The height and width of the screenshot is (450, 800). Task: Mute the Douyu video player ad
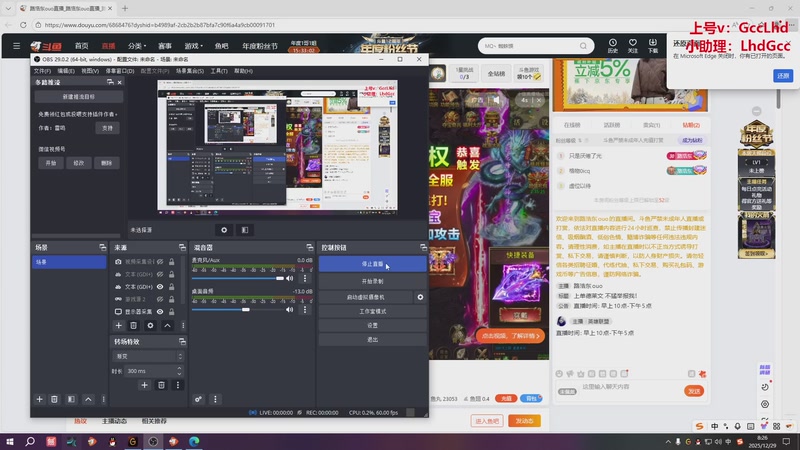[x=496, y=100]
